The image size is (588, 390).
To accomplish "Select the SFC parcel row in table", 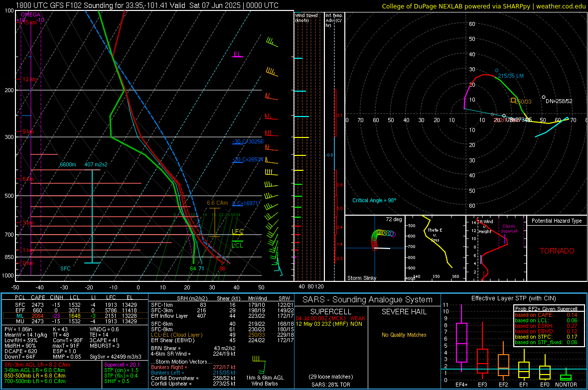I will coord(75,305).
